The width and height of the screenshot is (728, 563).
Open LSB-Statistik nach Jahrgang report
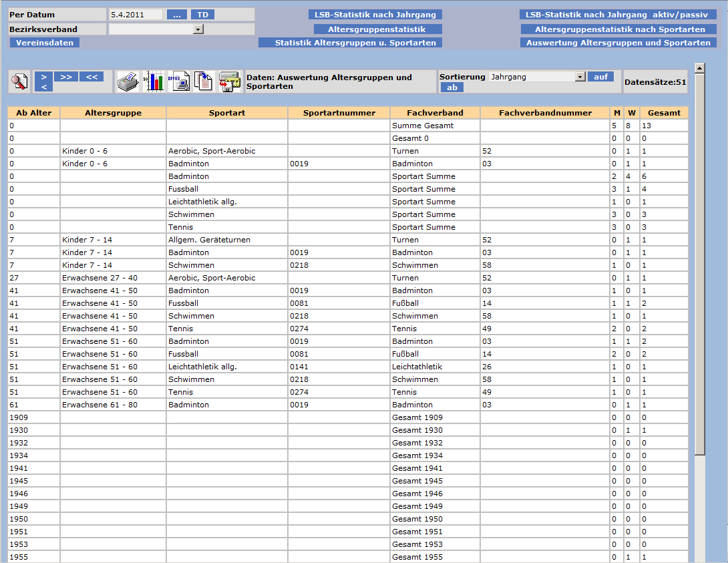[375, 15]
